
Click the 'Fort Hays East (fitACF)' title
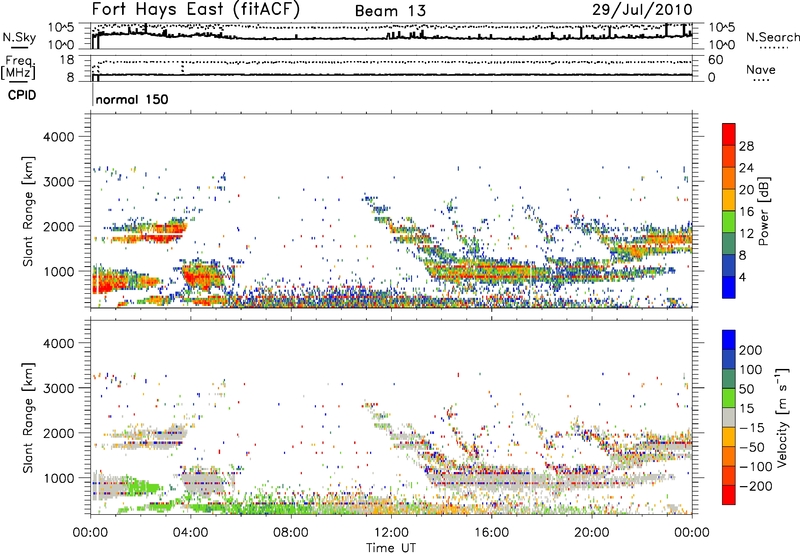[x=195, y=9]
